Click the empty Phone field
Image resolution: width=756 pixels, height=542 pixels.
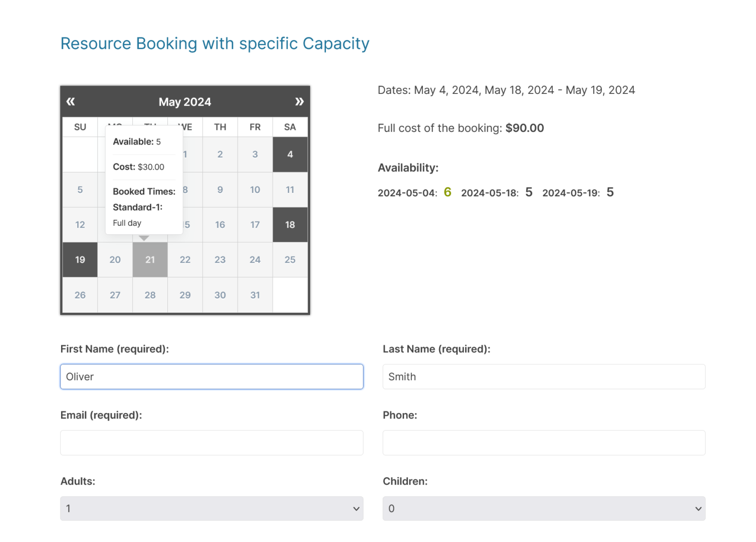click(544, 443)
